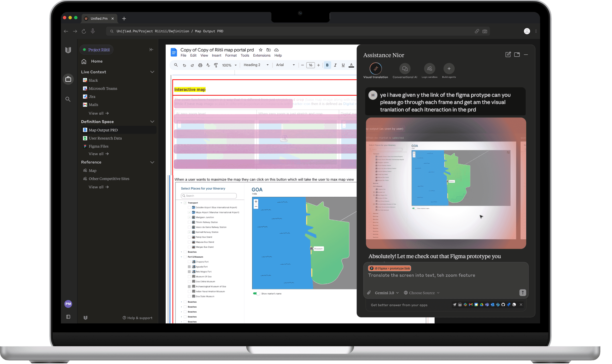The height and width of the screenshot is (364, 612).
Task: Click the text color button
Action: coord(351,65)
